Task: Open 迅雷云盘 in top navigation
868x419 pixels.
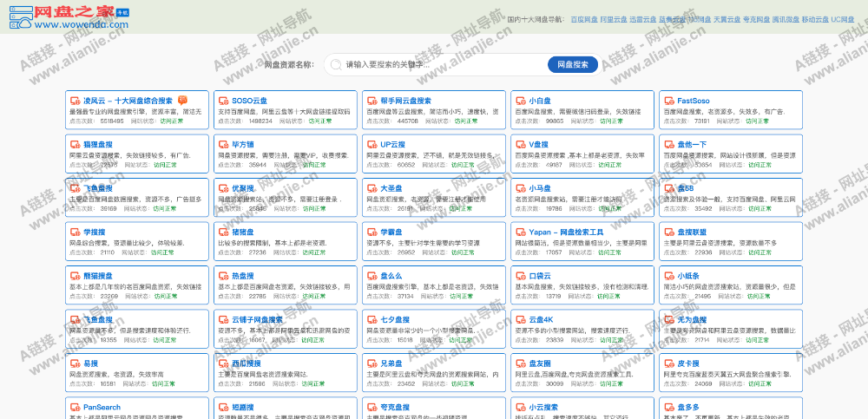Action: coord(642,19)
